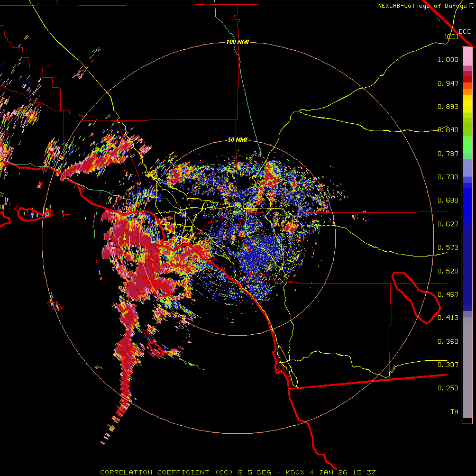Select the 1.000 value on the scale

point(448,59)
